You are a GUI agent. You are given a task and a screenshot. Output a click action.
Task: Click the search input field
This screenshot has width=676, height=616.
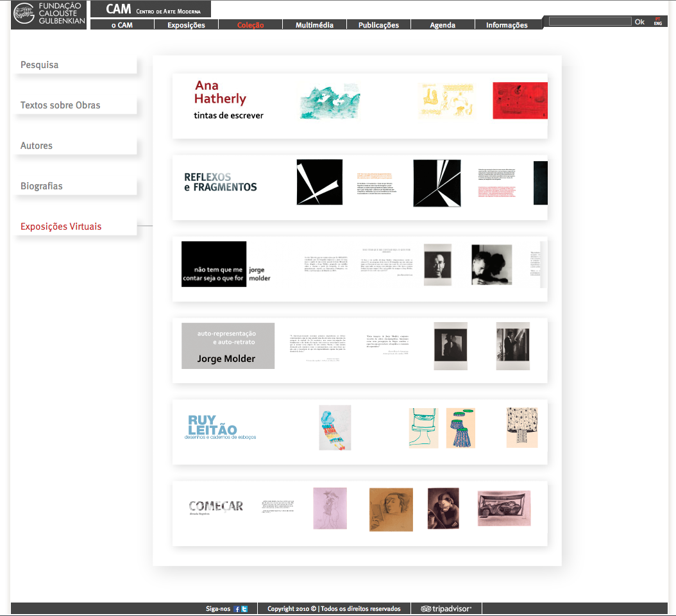click(x=590, y=22)
